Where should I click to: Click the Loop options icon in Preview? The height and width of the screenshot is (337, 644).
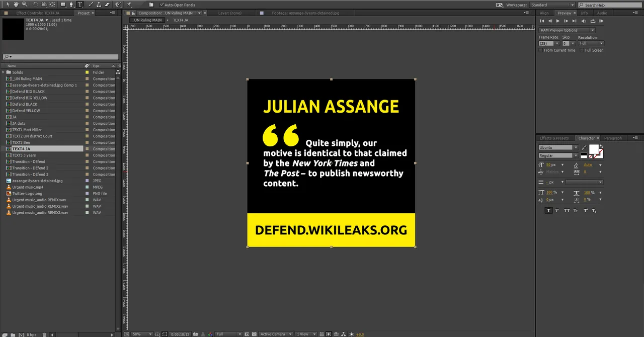tap(593, 21)
